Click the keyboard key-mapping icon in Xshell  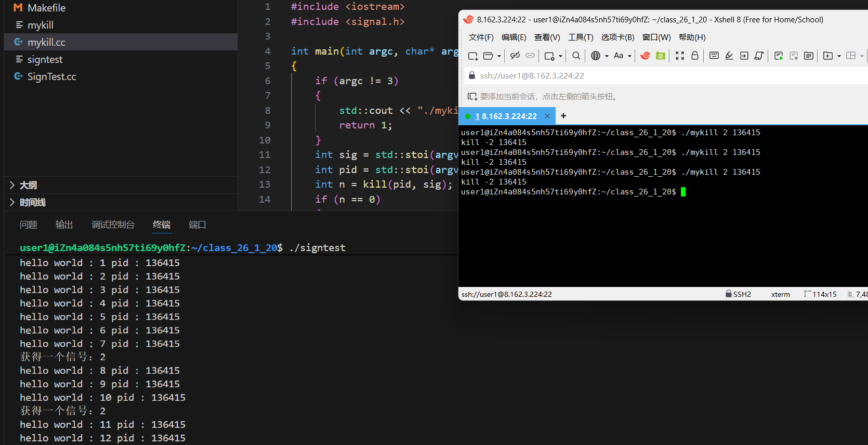(714, 56)
